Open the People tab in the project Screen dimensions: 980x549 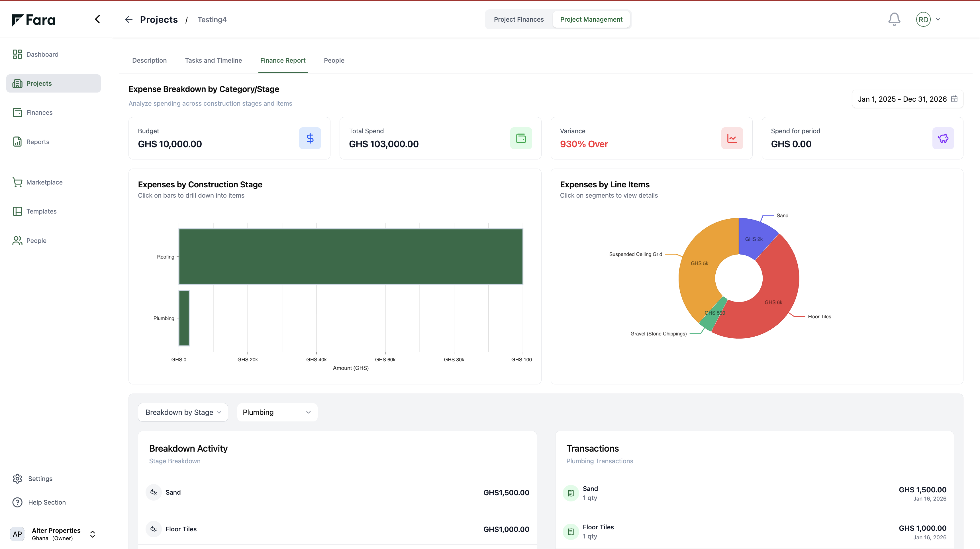334,60
